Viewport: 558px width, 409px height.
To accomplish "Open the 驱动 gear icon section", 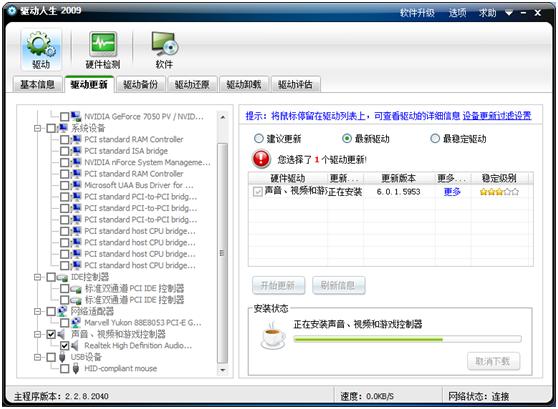I will 41,49.
